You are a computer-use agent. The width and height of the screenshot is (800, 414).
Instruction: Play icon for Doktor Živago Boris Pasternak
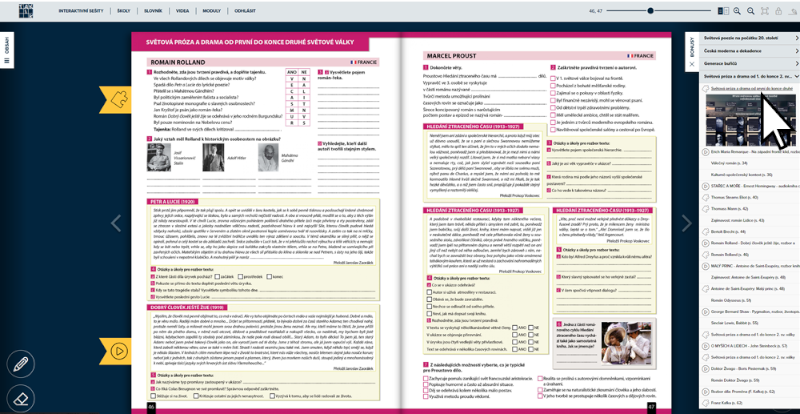(706, 369)
